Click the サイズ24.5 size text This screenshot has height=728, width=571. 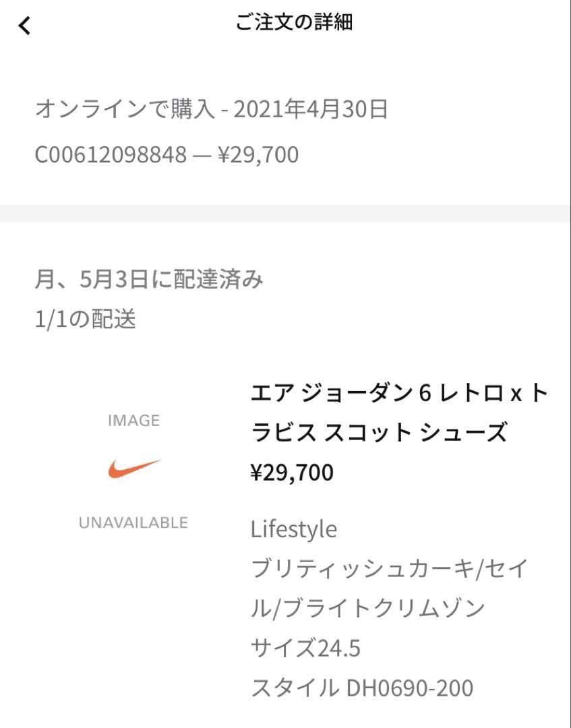point(305,648)
